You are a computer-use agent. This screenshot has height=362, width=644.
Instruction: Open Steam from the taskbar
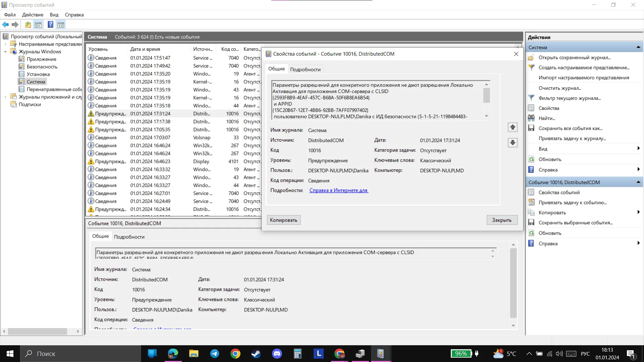click(x=256, y=354)
